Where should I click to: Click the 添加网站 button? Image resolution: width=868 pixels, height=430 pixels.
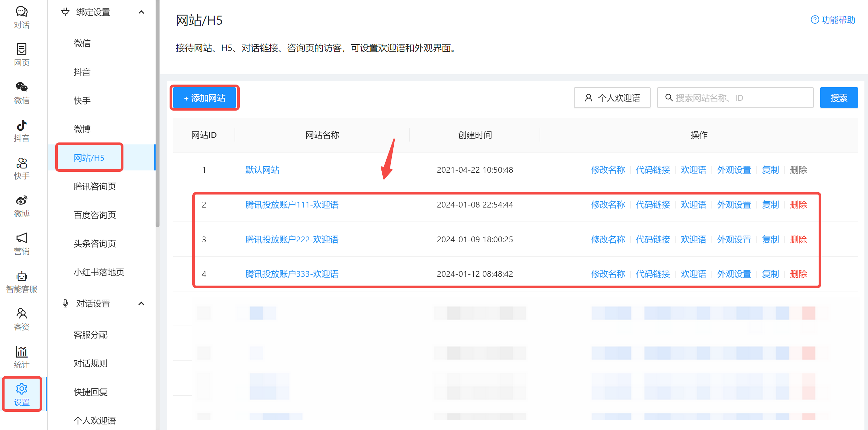pyautogui.click(x=204, y=98)
